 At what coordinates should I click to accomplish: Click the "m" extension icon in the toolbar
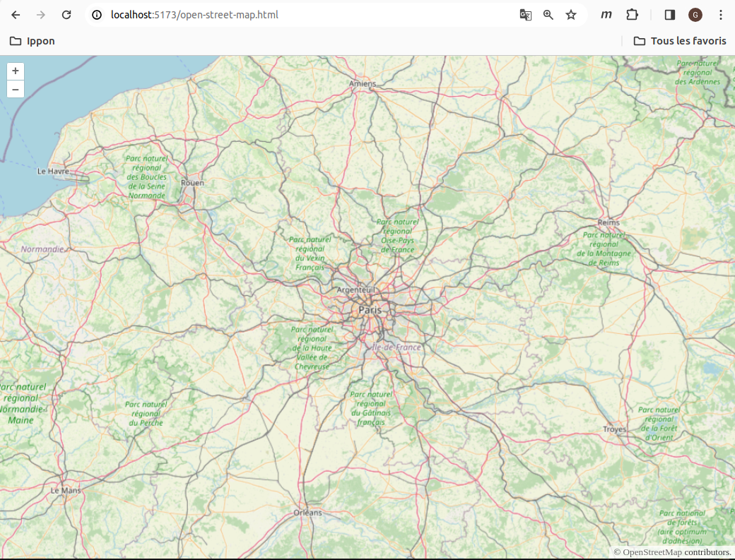[x=606, y=14]
